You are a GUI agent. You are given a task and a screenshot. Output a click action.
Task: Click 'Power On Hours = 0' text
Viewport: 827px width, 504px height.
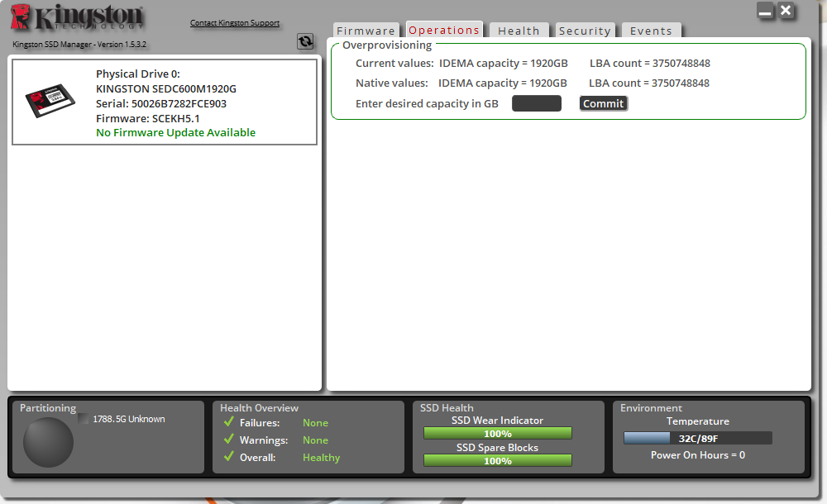pyautogui.click(x=698, y=455)
